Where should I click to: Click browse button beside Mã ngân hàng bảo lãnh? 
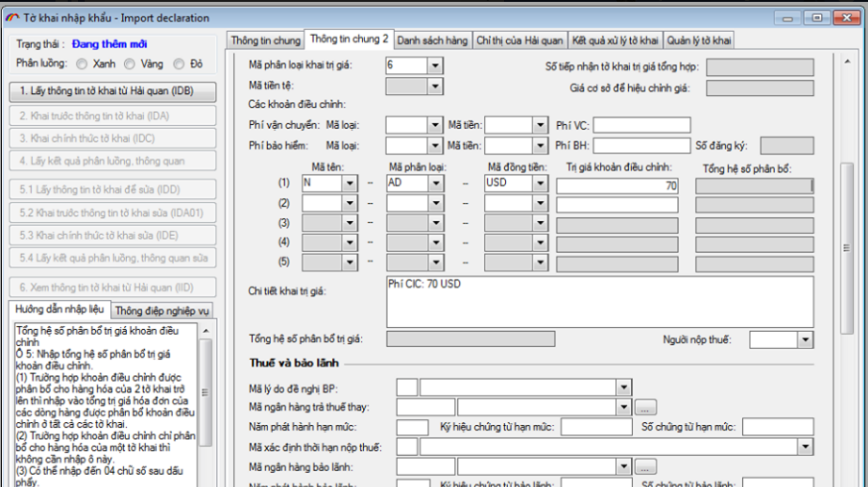644,466
